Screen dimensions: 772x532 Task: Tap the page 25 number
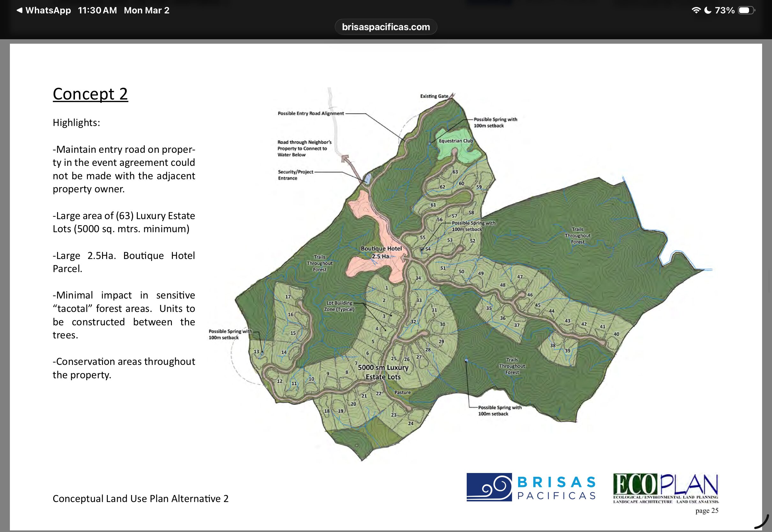707,510
